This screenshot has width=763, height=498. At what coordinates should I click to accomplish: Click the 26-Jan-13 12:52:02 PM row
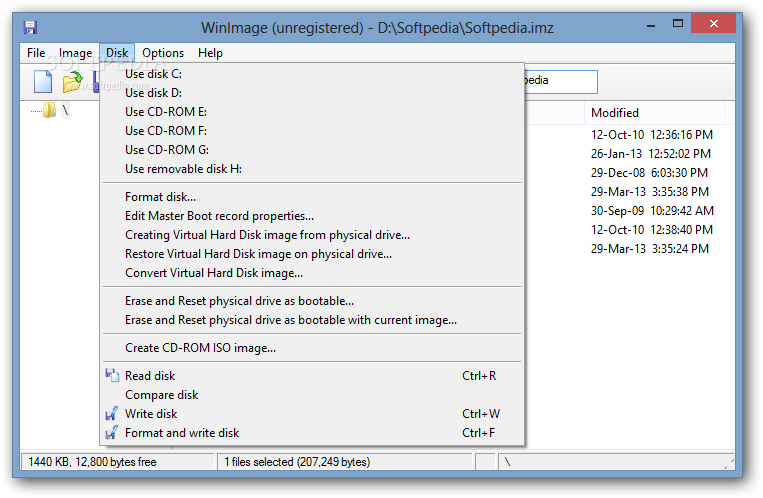pos(651,153)
